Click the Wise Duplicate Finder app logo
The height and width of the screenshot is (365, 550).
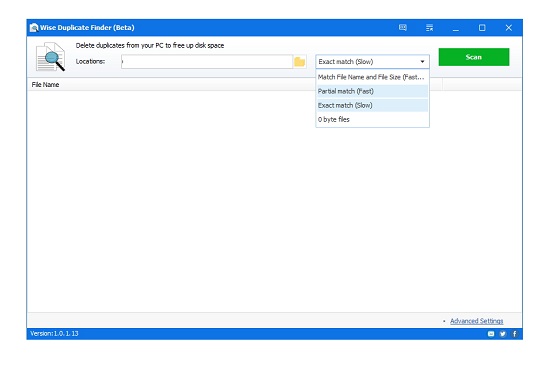click(34, 28)
